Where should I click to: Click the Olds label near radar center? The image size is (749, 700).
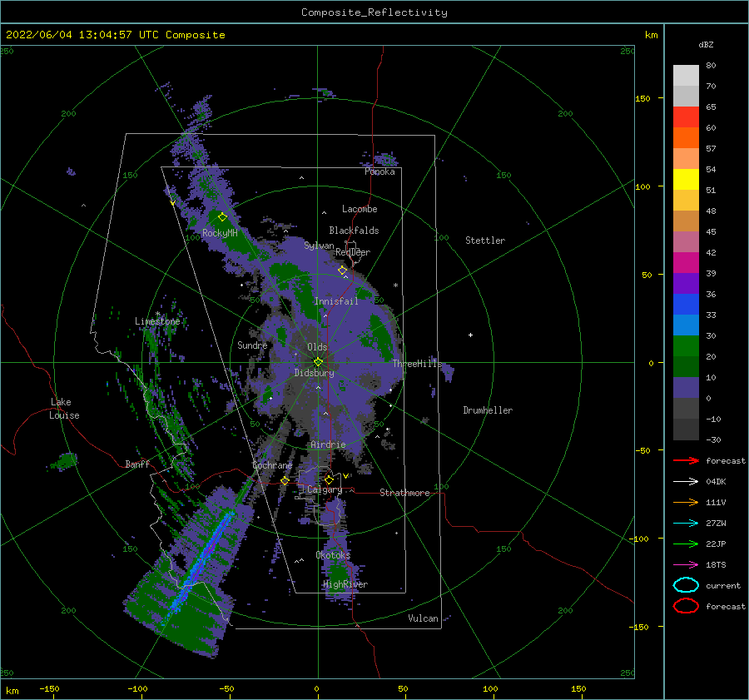pyautogui.click(x=317, y=347)
